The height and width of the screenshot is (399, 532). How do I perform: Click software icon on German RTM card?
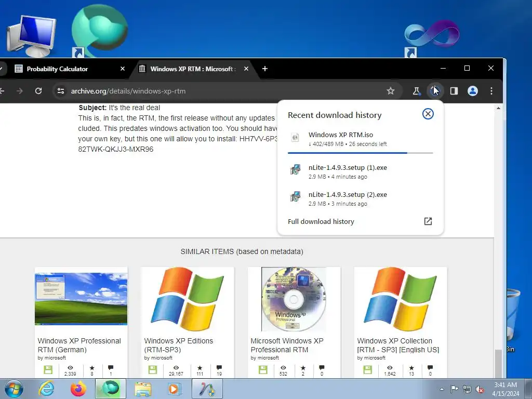click(48, 370)
